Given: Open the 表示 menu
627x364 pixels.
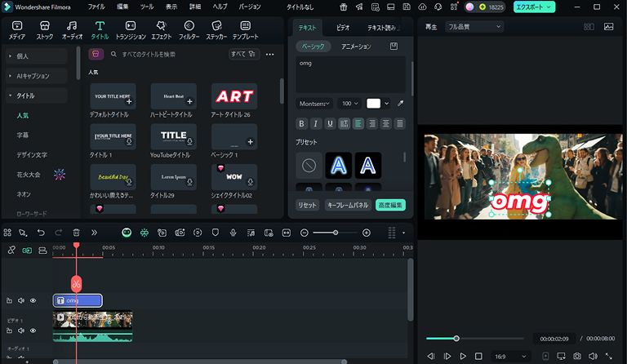Looking at the screenshot, I should (x=171, y=7).
